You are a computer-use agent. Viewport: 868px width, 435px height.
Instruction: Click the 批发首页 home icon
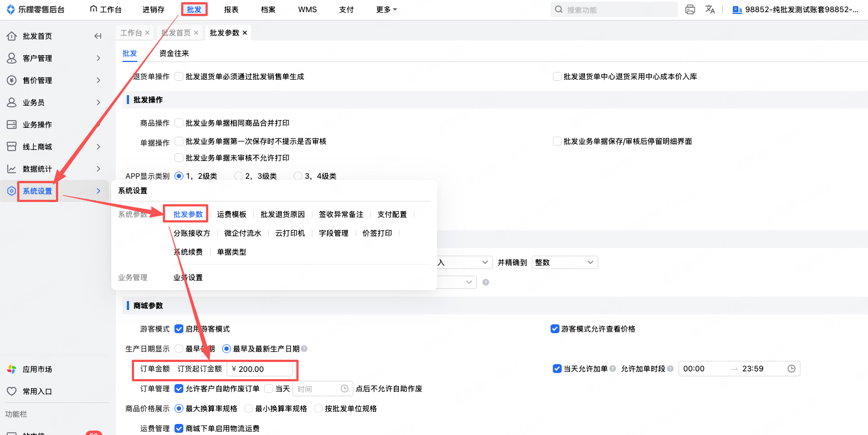click(11, 36)
